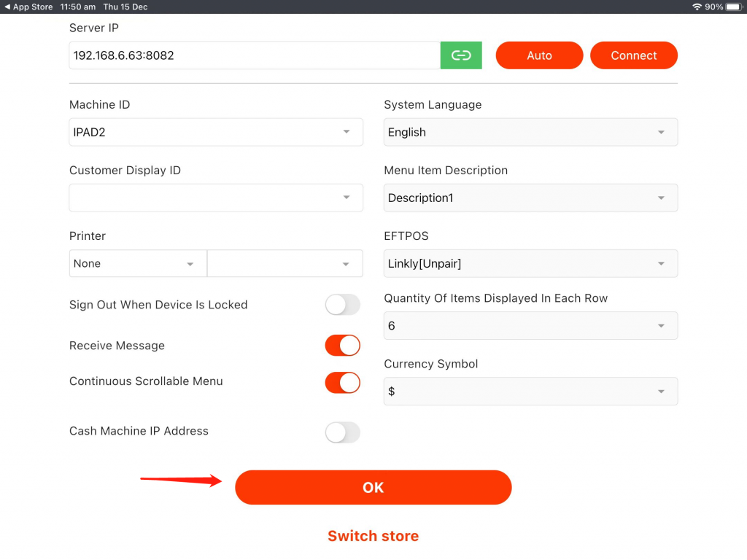Screen dimensions: 747x560
Task: Open the EFTPOS Linkly dropdown
Action: pyautogui.click(x=530, y=263)
